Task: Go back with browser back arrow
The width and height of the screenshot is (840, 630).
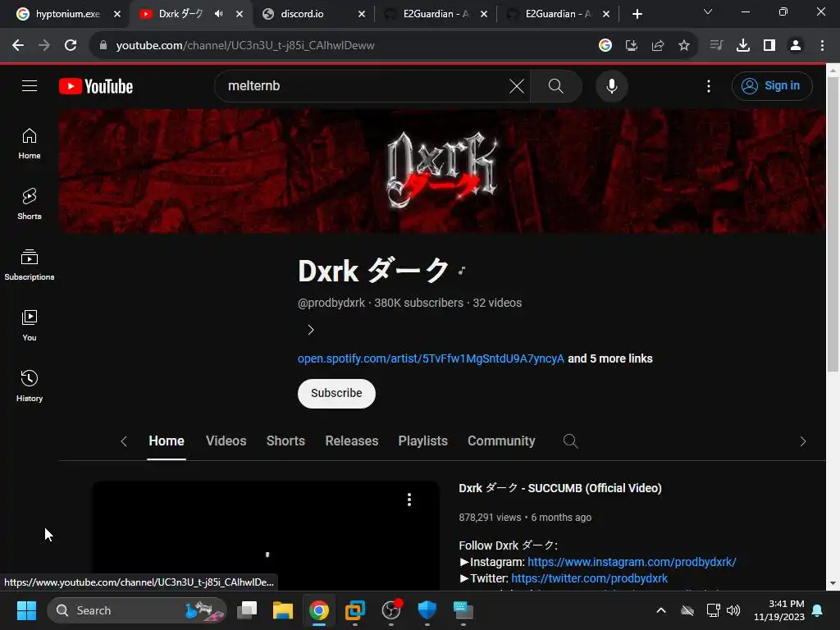Action: pos(18,46)
